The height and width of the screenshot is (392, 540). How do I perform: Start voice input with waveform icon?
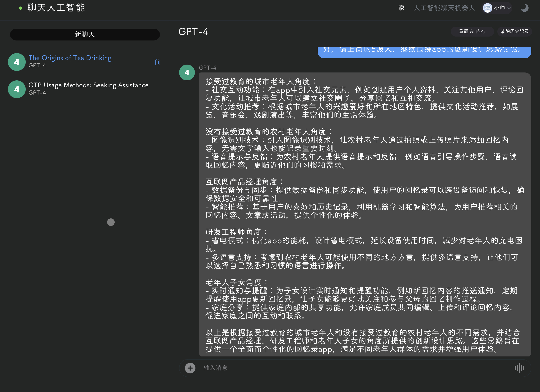pyautogui.click(x=519, y=368)
